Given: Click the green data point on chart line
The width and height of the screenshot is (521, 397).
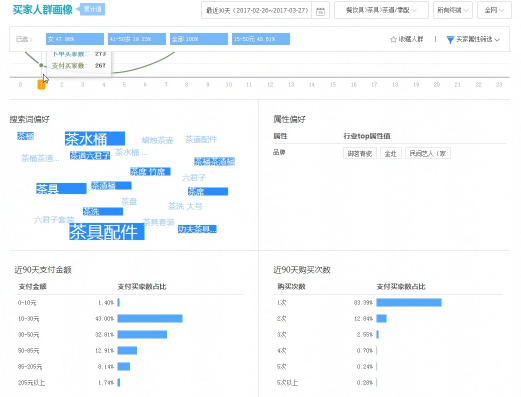Looking at the screenshot, I should point(41,65).
